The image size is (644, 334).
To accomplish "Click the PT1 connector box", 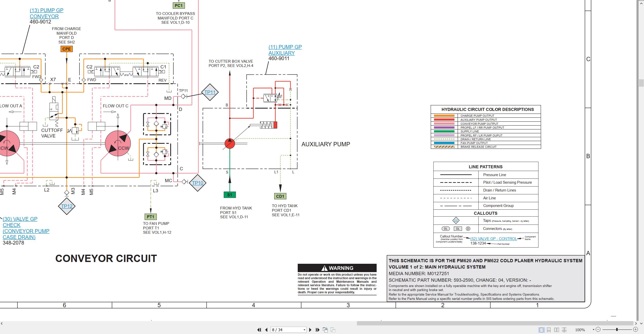I will click(x=151, y=217).
